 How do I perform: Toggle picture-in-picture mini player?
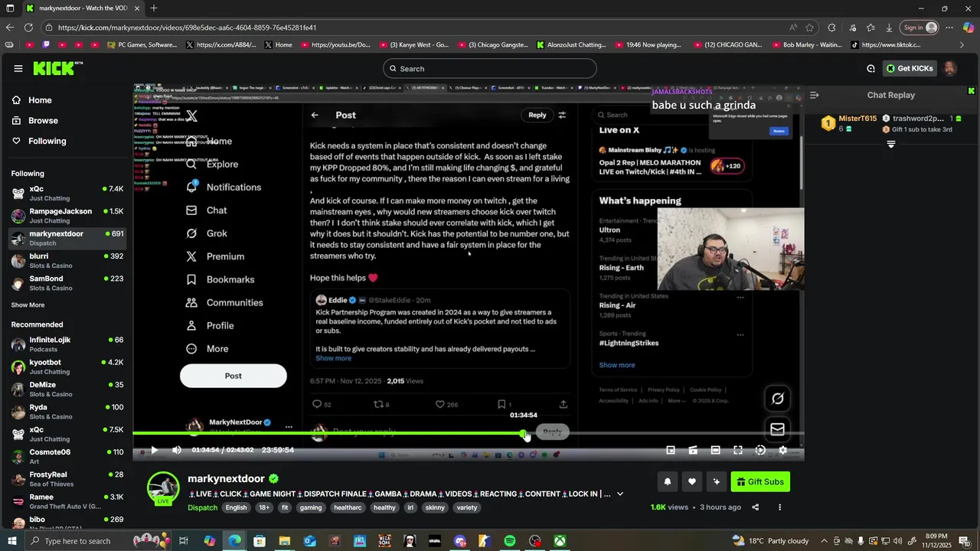click(670, 450)
